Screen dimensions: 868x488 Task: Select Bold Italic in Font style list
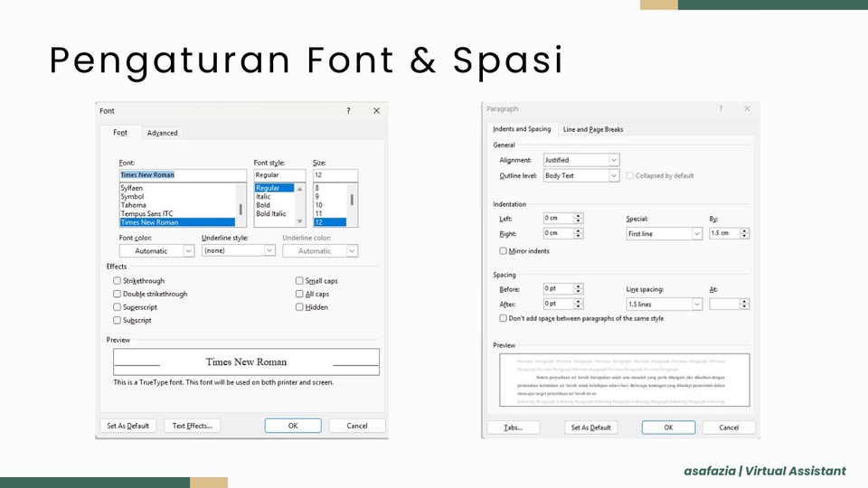point(271,214)
